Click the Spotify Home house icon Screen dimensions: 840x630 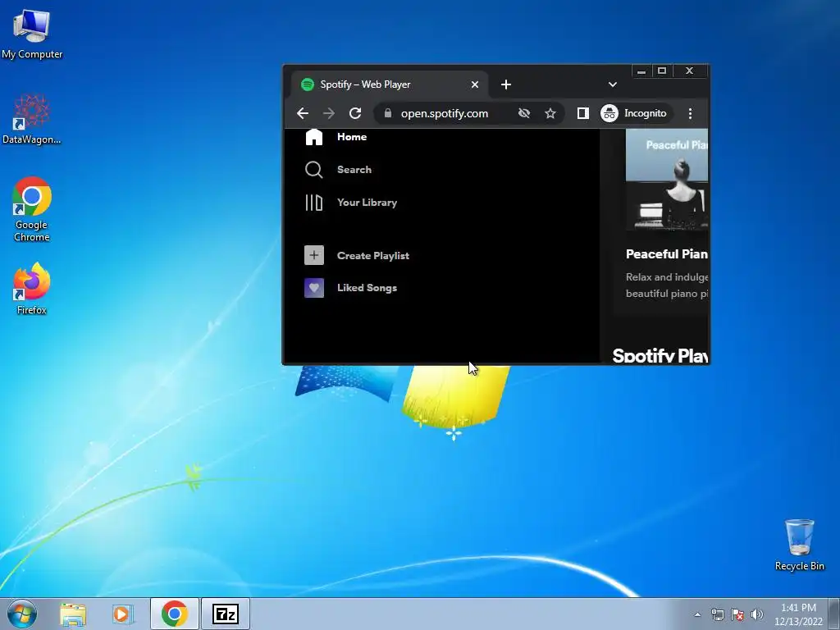(314, 137)
